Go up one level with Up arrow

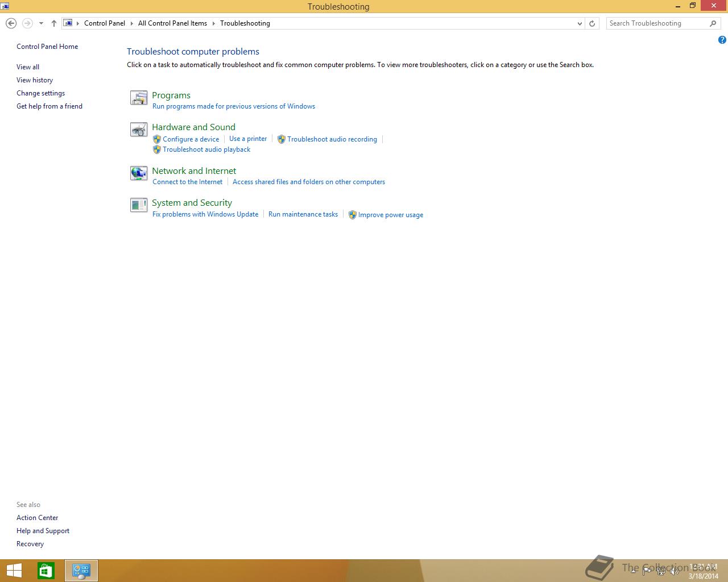click(53, 23)
